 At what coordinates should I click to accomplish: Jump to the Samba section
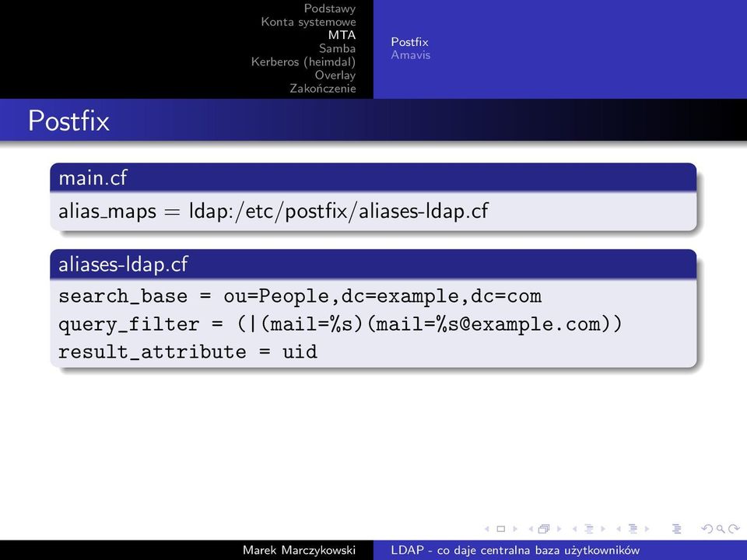[x=337, y=48]
